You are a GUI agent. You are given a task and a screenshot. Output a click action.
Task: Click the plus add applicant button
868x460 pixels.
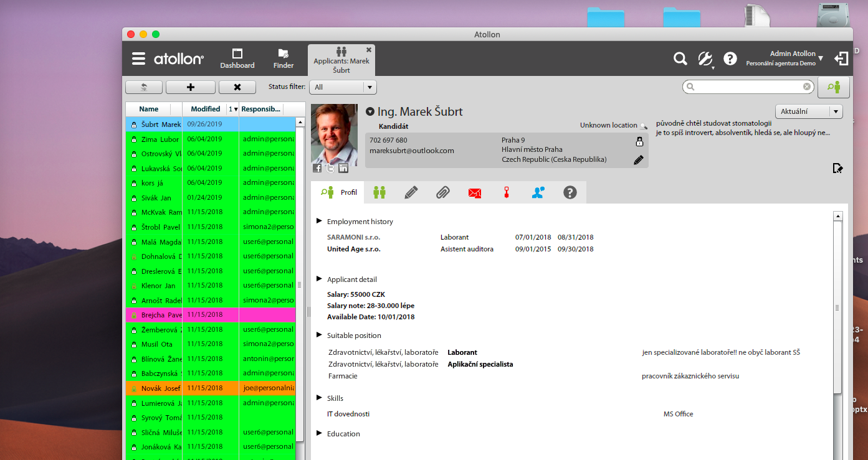coord(190,88)
